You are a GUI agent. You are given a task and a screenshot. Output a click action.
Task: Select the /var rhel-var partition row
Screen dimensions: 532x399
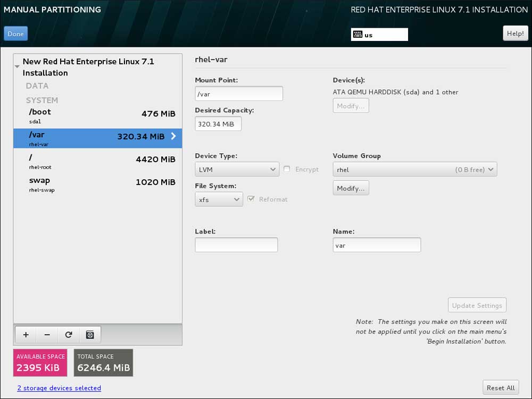98,138
